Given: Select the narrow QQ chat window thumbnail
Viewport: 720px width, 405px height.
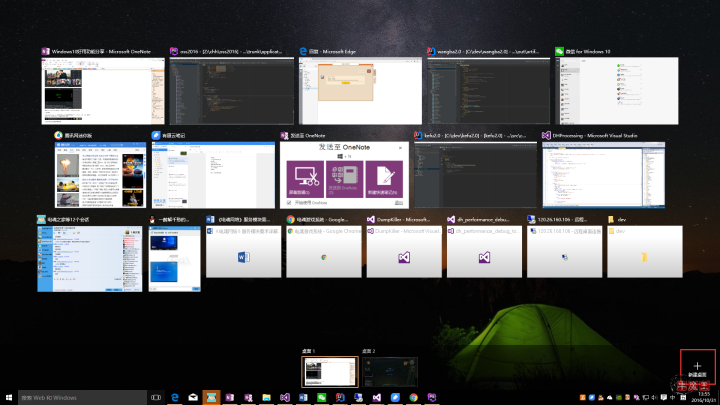Looking at the screenshot, I should pos(174,259).
